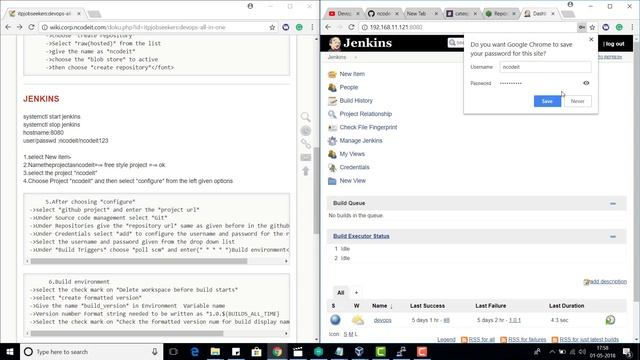640x360 pixels.
Task: Switch to the GitHub ncode tab
Action: coord(382,13)
